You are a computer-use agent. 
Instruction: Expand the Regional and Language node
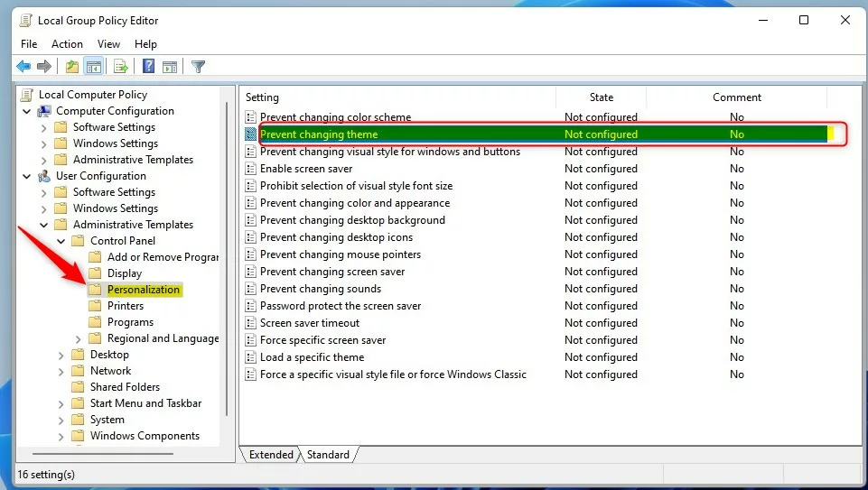(78, 339)
